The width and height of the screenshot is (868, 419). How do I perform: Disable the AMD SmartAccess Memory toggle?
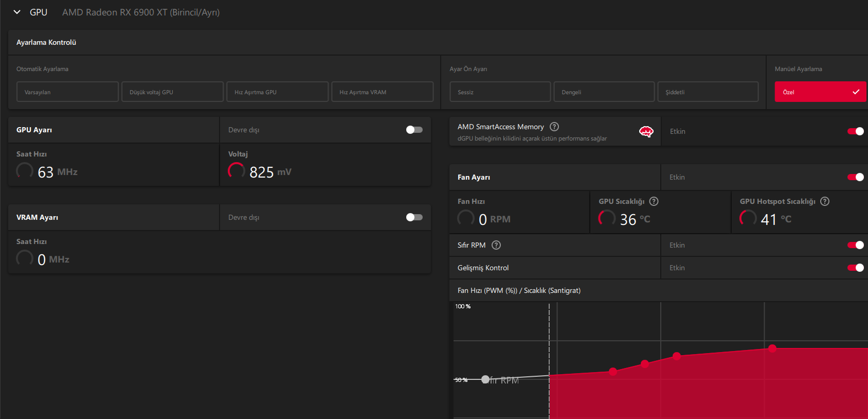(855, 131)
